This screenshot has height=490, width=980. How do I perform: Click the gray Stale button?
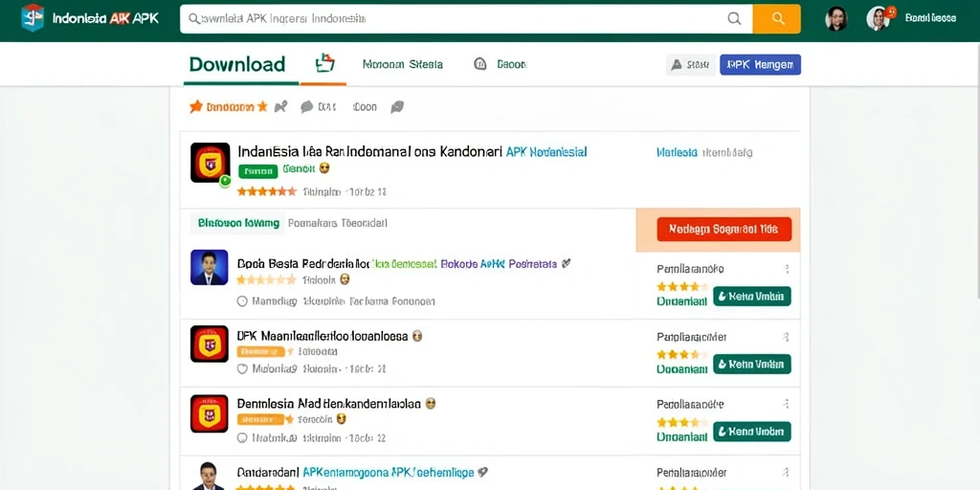pos(691,64)
